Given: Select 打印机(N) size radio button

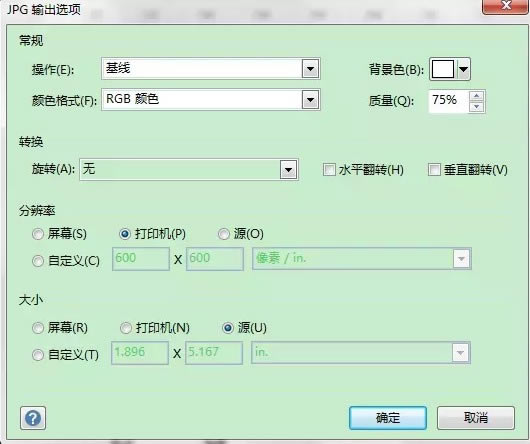Looking at the screenshot, I should tap(126, 328).
